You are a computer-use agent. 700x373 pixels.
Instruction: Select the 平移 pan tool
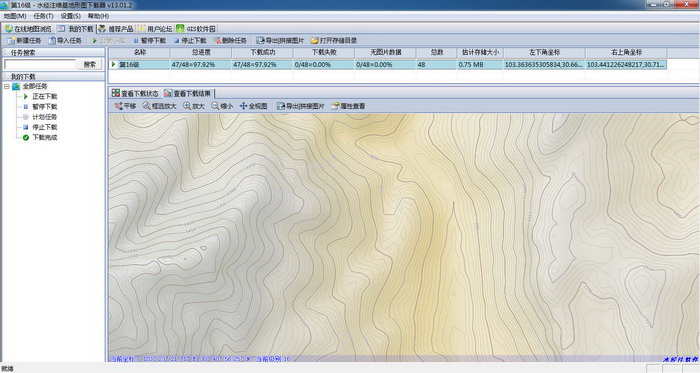coord(125,106)
